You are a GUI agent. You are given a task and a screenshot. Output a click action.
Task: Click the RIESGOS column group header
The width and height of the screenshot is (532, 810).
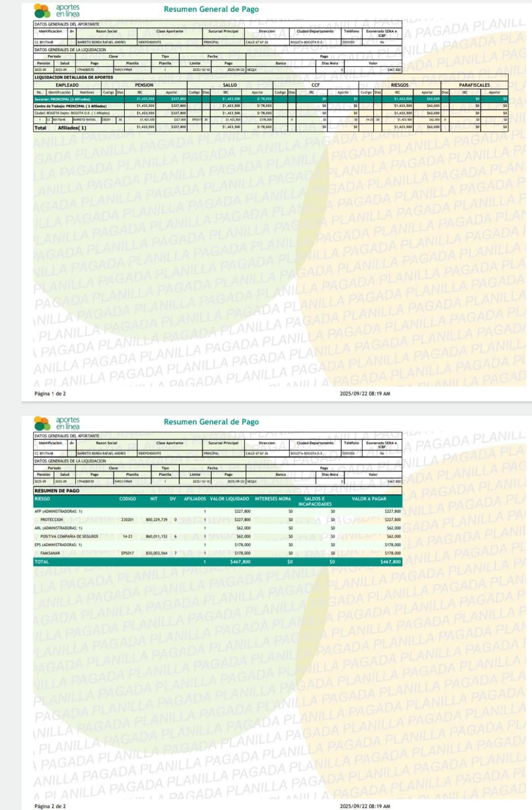pos(399,85)
